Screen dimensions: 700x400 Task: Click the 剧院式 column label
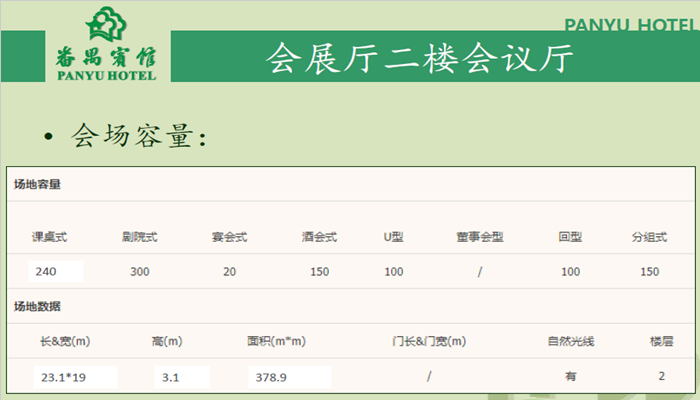pos(140,237)
